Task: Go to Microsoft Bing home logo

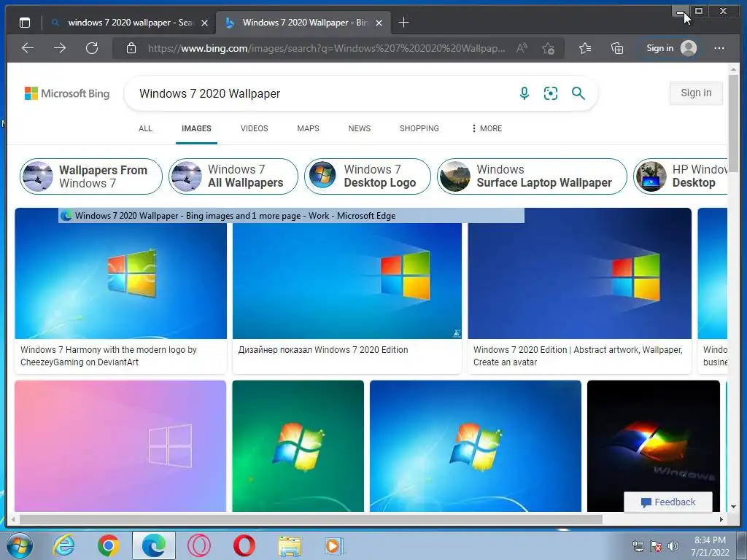Action: (x=67, y=93)
